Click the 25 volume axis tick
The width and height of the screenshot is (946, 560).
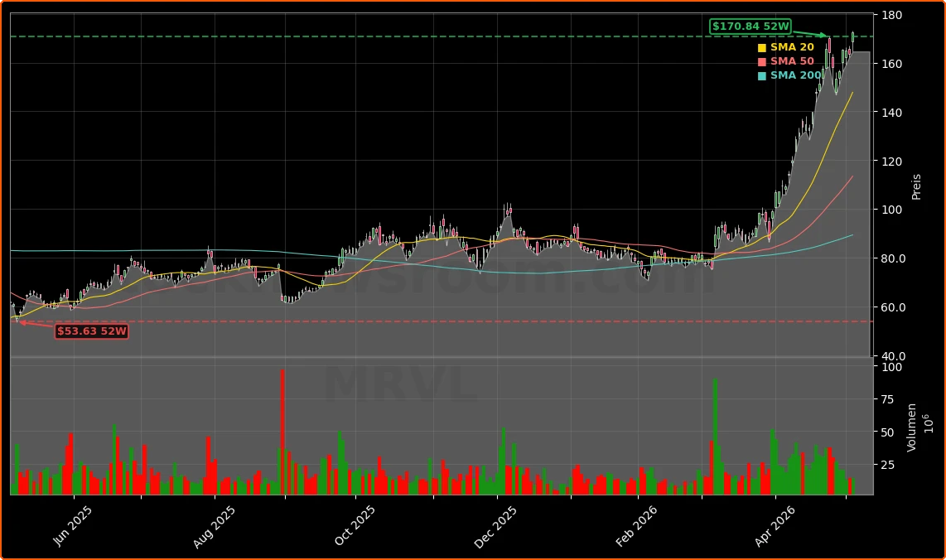[887, 466]
